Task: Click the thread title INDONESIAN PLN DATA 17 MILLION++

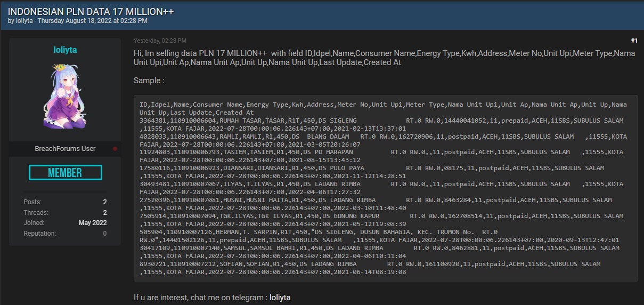Action: coord(91,11)
